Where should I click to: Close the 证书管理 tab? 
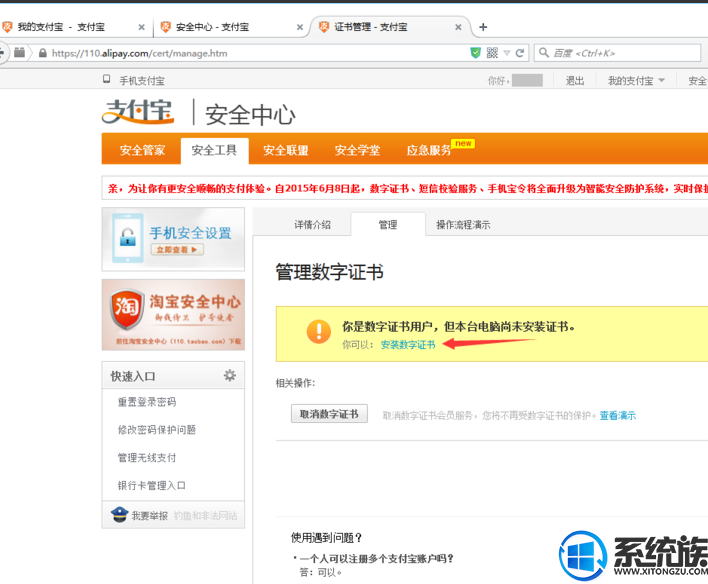[458, 27]
